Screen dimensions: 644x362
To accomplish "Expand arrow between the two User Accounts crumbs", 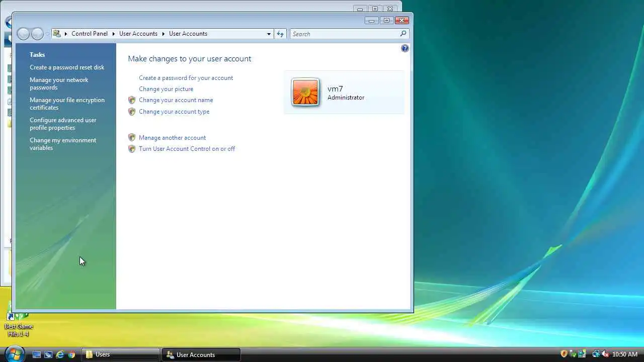I will coord(164,34).
